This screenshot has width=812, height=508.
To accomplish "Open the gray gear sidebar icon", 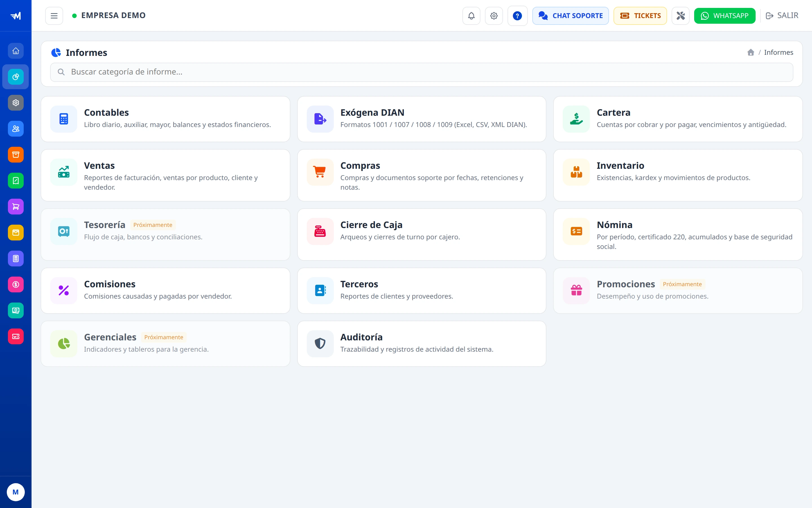I will (16, 103).
